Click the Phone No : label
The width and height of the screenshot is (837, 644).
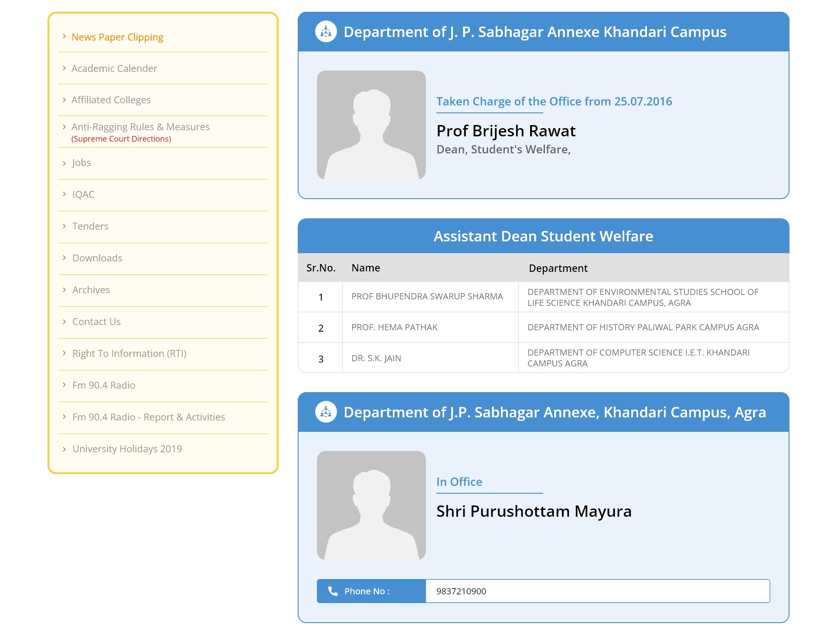pos(367,591)
